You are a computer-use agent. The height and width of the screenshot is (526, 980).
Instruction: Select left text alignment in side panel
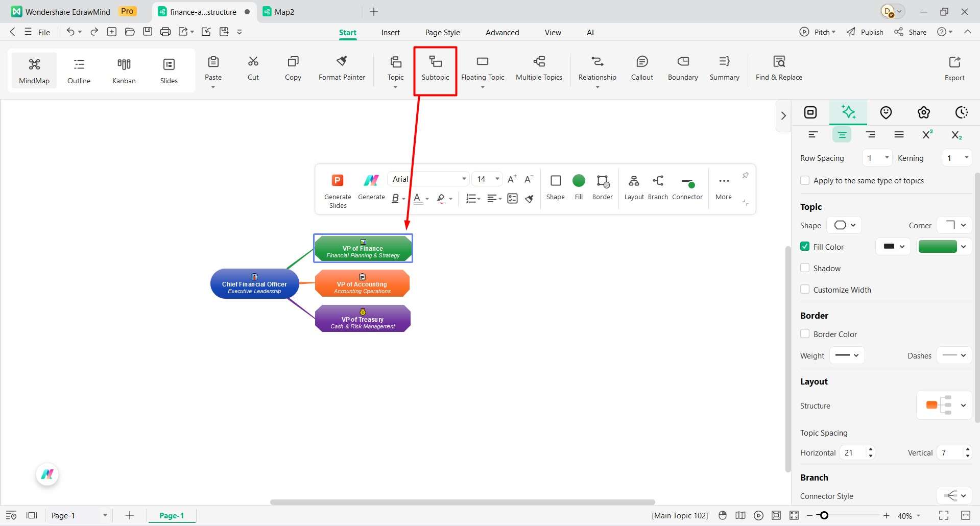click(813, 135)
